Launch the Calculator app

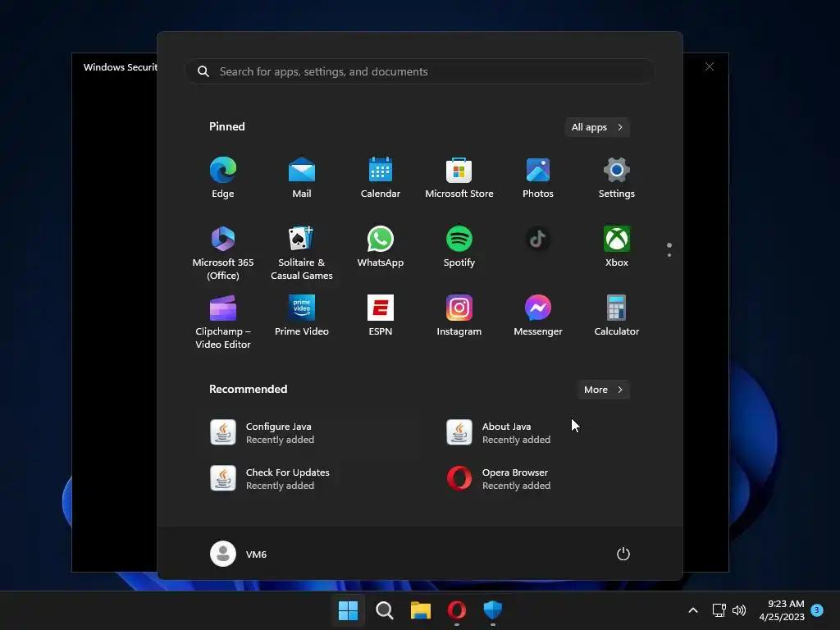tap(617, 316)
